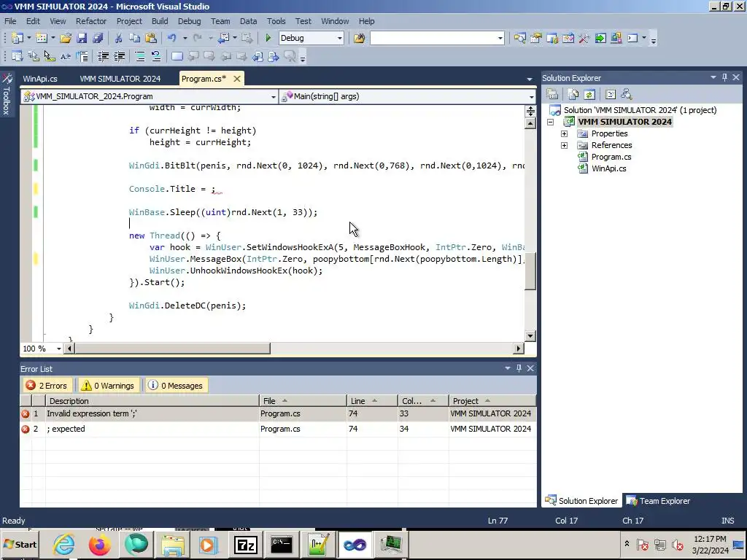Viewport: 747px width, 560px height.
Task: Click the Add New Item toolbar icon
Action: click(42, 38)
